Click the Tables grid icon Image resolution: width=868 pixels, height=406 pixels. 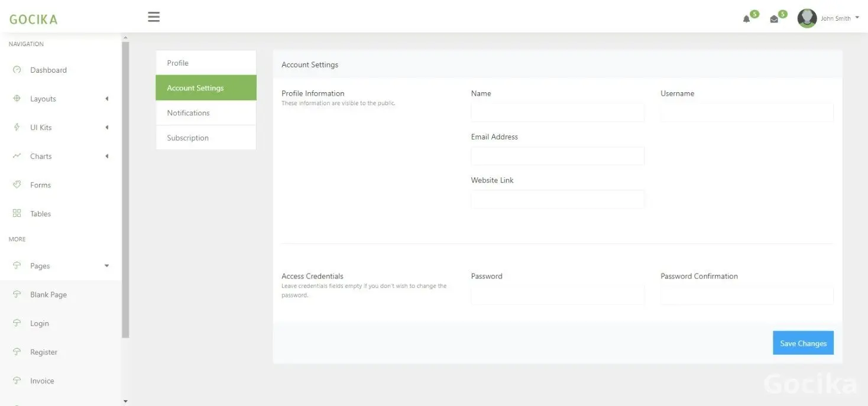[17, 213]
